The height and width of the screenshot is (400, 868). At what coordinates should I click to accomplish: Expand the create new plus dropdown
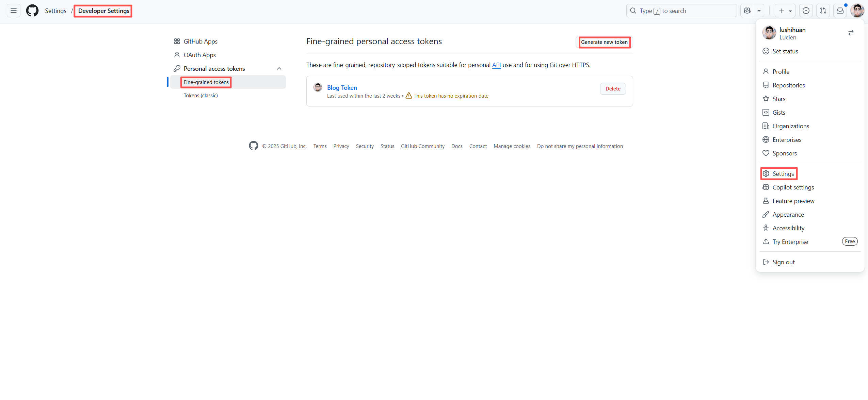pos(785,11)
